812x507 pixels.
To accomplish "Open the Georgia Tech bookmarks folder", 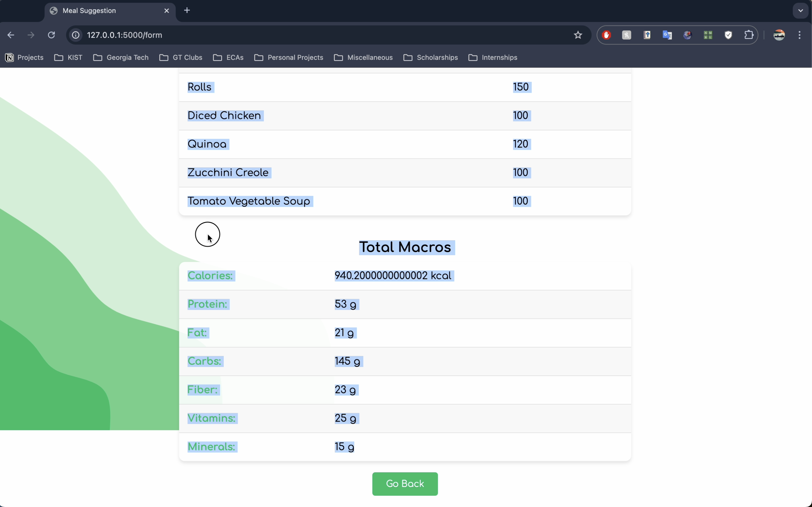I will point(121,58).
